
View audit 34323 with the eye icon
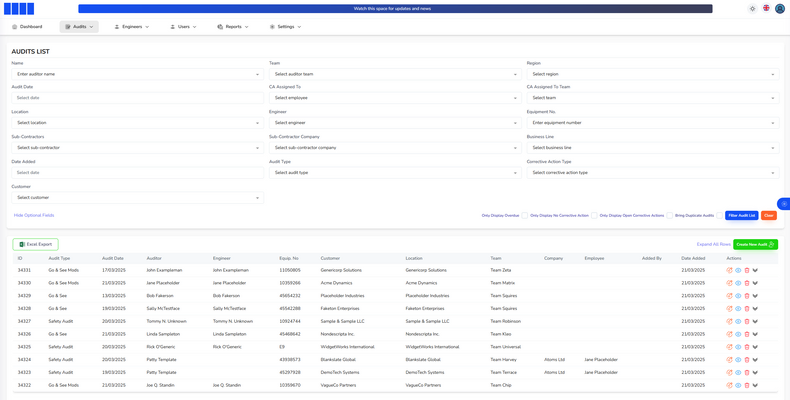[x=738, y=372]
